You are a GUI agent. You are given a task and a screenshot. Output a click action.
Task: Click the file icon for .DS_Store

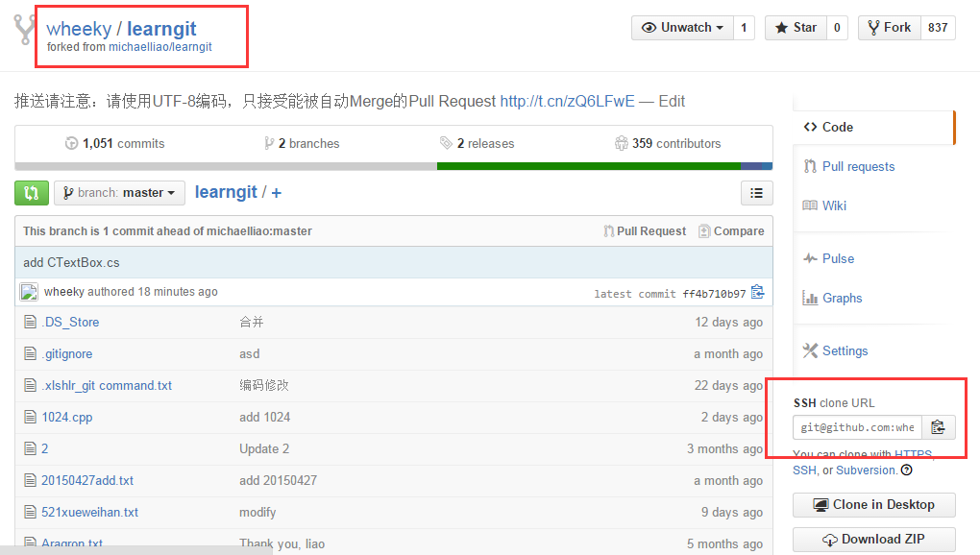pos(30,322)
